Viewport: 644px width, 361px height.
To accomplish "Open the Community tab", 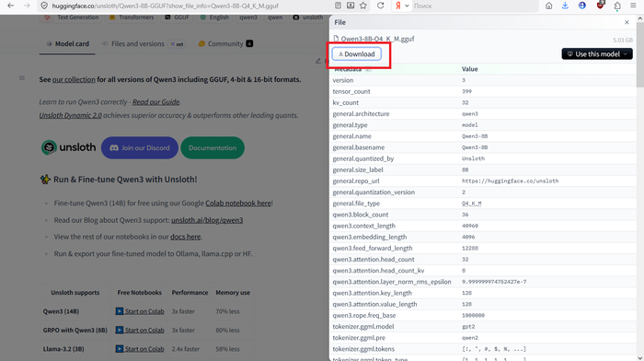I will click(225, 43).
